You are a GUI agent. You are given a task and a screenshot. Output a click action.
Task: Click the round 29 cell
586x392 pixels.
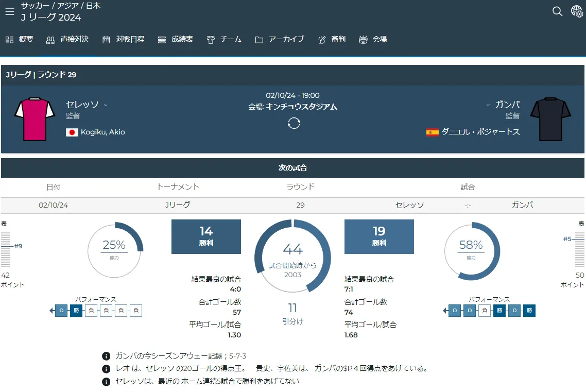click(x=301, y=205)
